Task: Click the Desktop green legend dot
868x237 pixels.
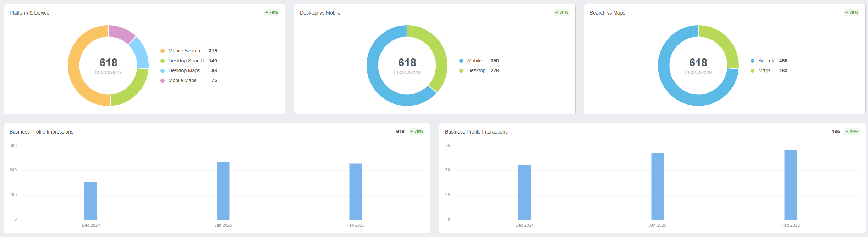Action: (x=461, y=71)
